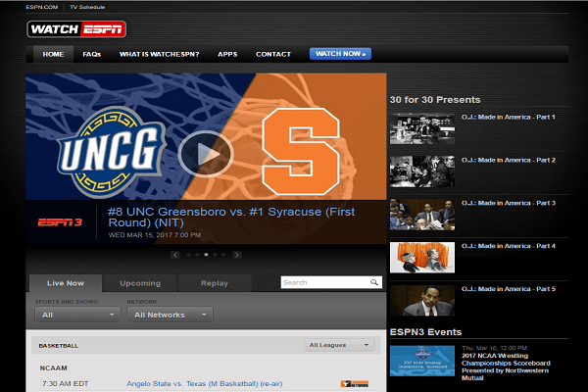The height and width of the screenshot is (392, 588).
Task: Click the Part 4 courtroom sketch thumbnail
Action: pos(422,258)
